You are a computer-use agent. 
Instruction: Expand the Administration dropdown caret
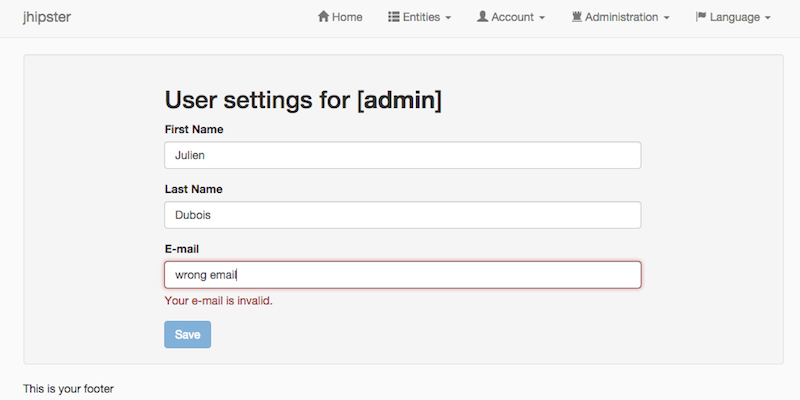pyautogui.click(x=666, y=18)
